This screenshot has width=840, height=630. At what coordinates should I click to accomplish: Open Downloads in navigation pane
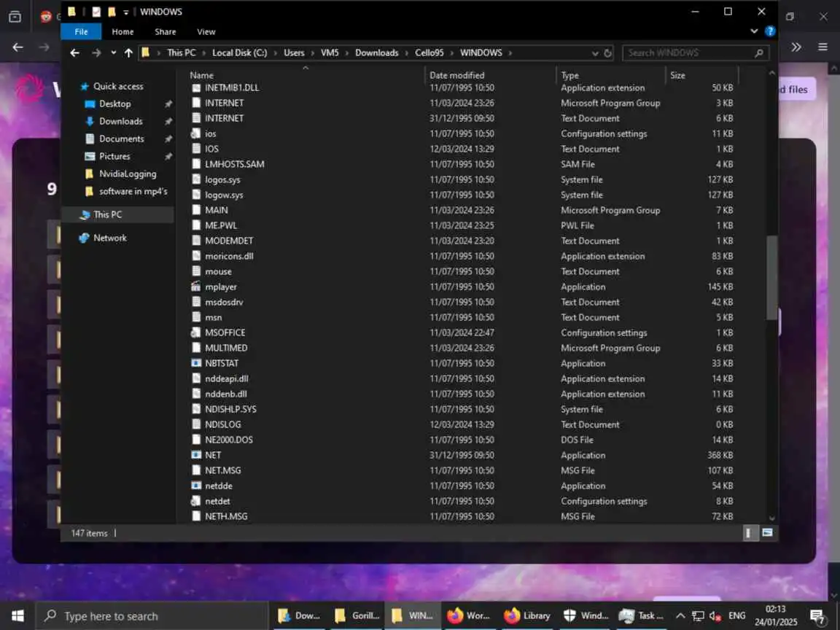[x=120, y=122]
